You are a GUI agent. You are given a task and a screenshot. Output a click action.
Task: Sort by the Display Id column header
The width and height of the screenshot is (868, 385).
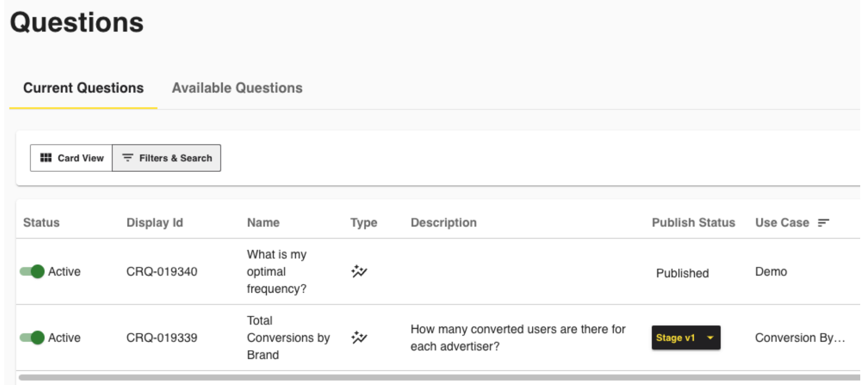tap(155, 223)
